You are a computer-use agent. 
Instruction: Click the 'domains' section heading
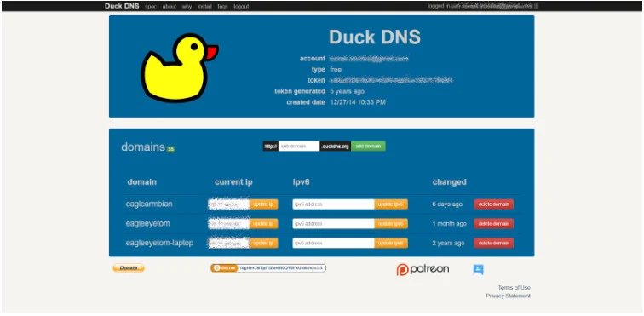(x=143, y=147)
